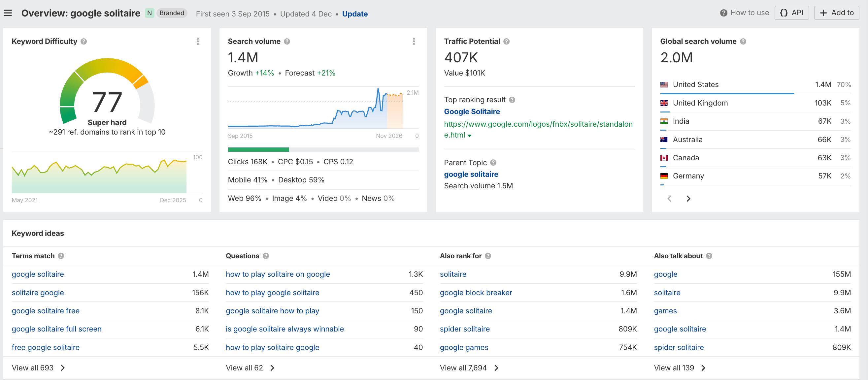
Task: Open keyword 'google solitaire full screen'
Action: 57,329
